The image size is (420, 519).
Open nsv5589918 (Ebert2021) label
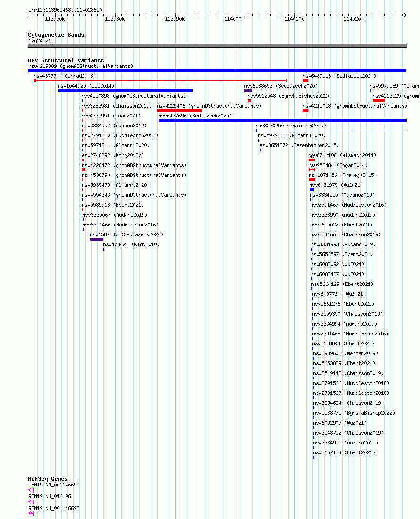pyautogui.click(x=113, y=205)
